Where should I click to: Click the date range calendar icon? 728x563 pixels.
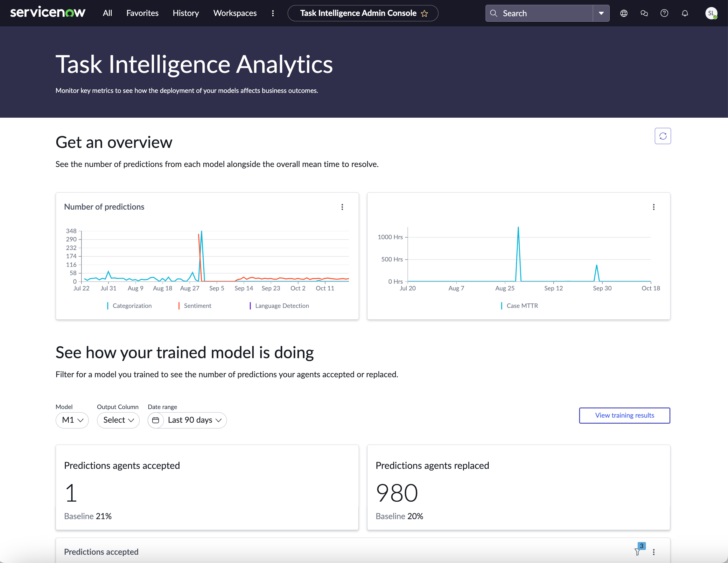pos(156,420)
